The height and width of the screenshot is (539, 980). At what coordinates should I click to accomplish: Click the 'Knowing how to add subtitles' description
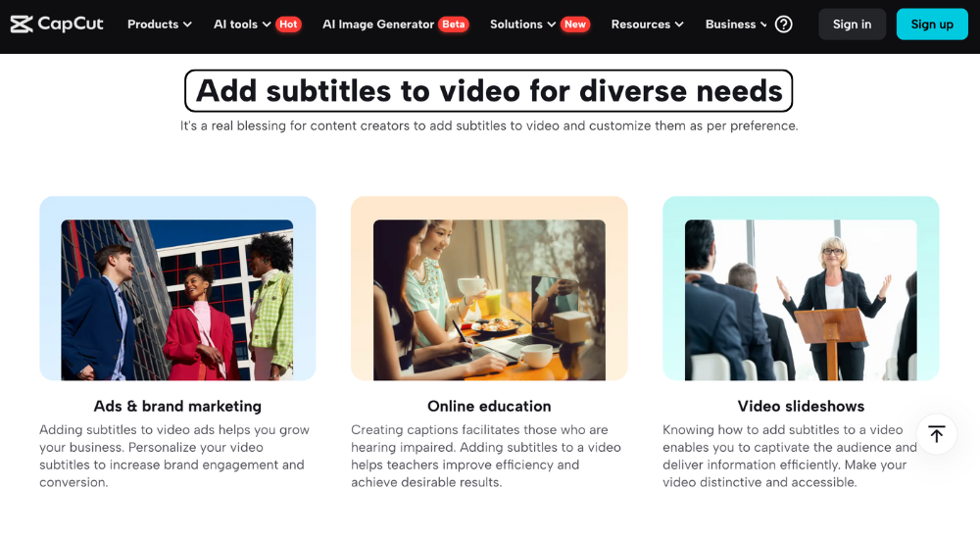pyautogui.click(x=789, y=456)
